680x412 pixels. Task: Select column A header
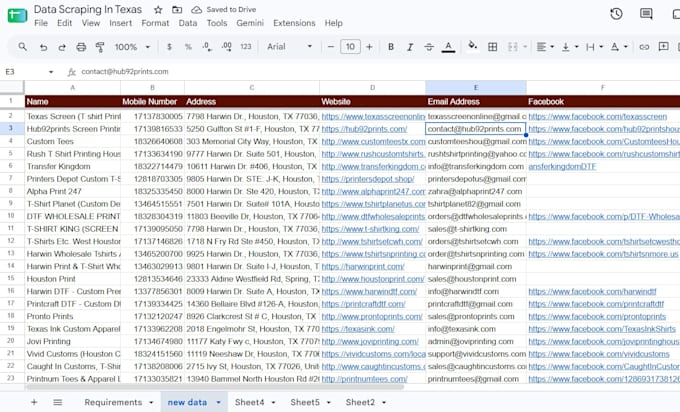click(x=72, y=88)
